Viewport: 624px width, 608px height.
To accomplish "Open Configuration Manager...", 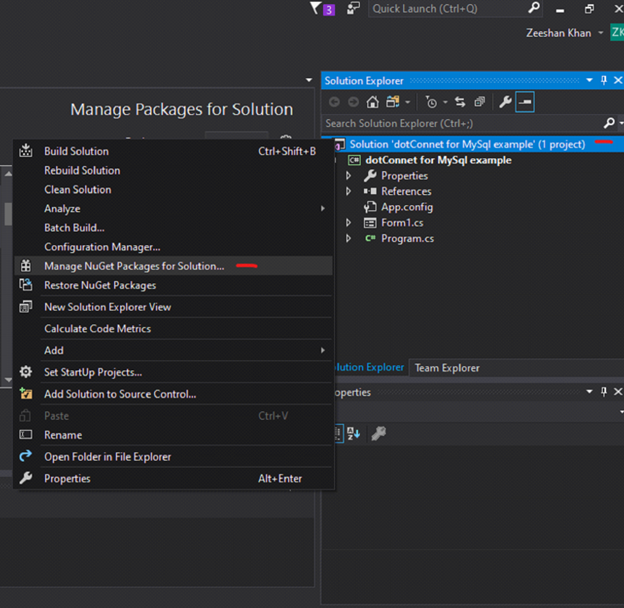I will 174,247.
